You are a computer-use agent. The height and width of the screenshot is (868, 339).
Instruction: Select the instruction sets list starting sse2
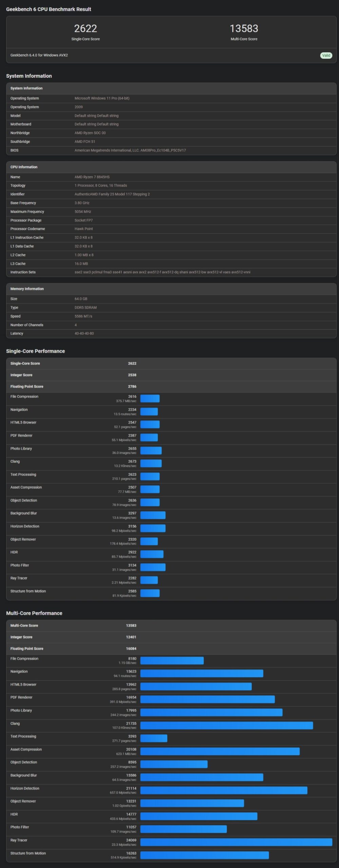pyautogui.click(x=163, y=272)
